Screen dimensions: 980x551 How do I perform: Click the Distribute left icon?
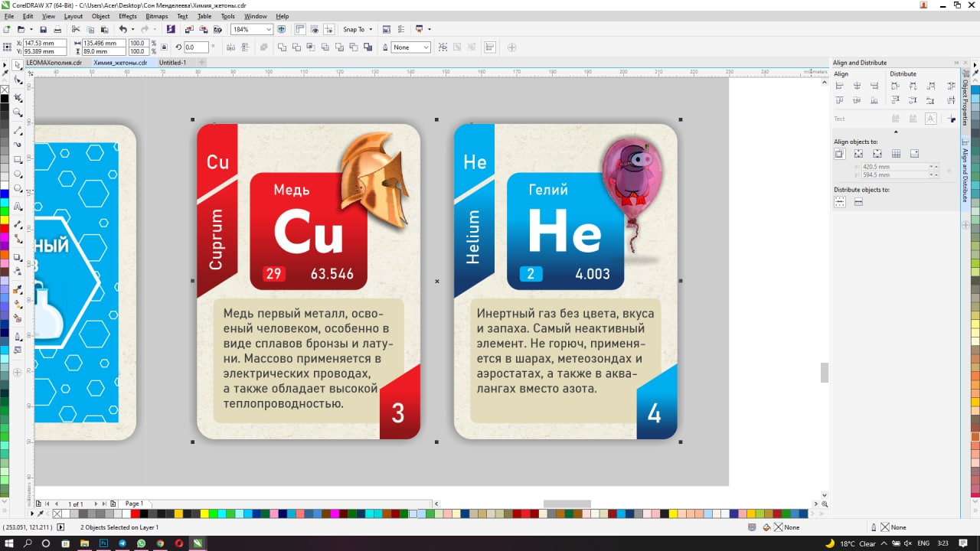click(895, 86)
